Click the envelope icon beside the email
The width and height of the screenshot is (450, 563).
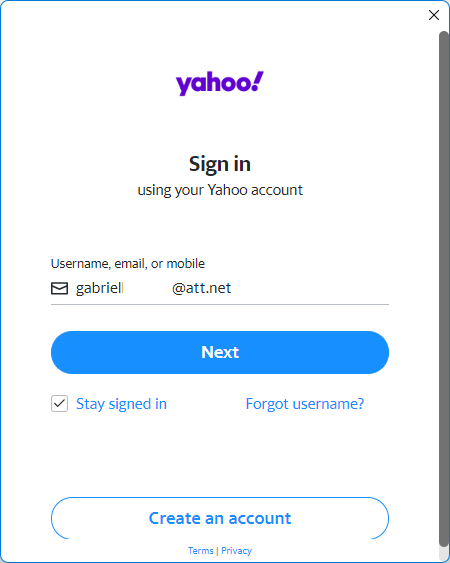59,288
